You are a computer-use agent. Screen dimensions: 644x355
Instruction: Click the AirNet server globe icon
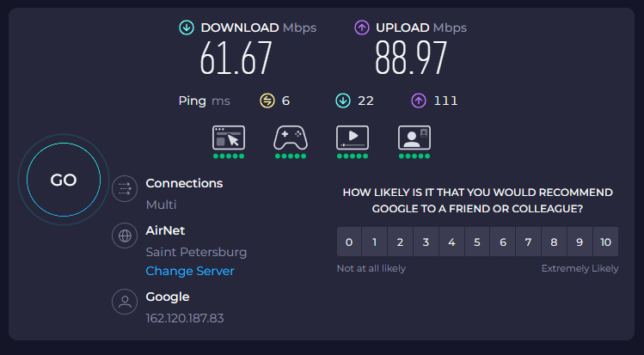(x=126, y=236)
